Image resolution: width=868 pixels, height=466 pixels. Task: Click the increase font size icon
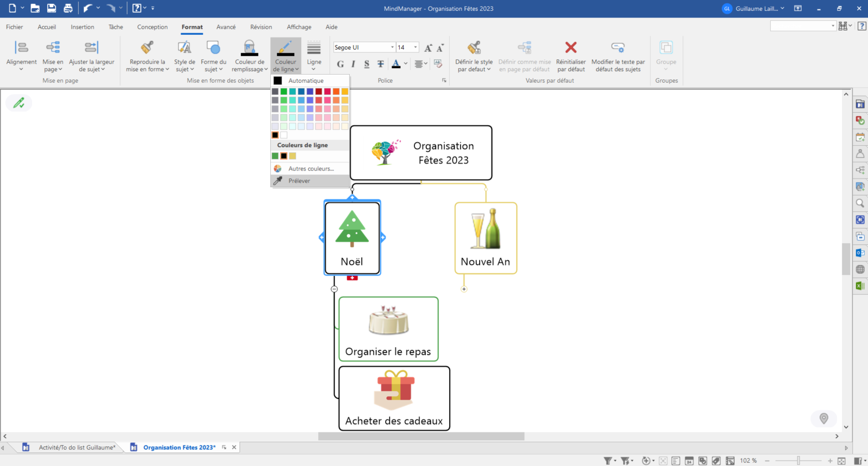pos(429,48)
